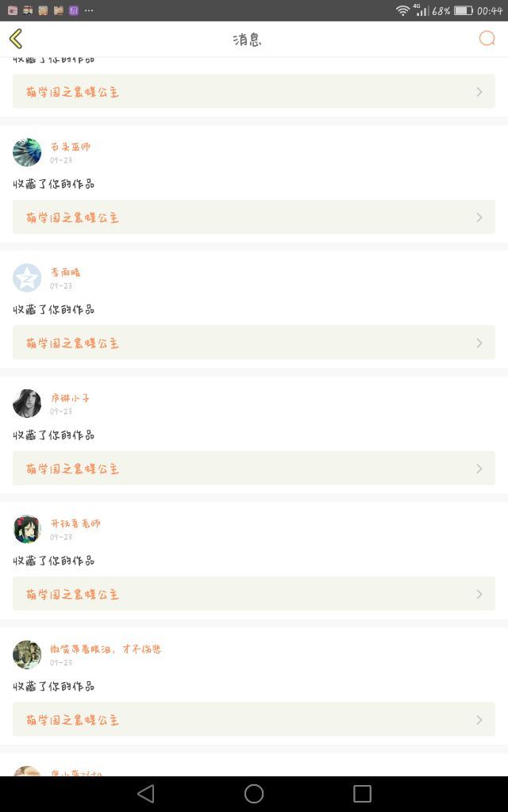This screenshot has height=812, width=508.
Task: Open the chat bubble icon in header
Action: tap(487, 38)
